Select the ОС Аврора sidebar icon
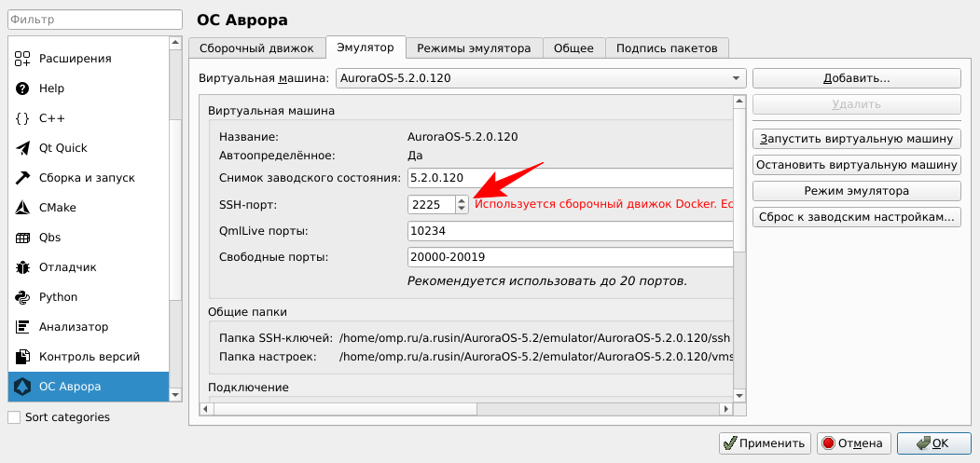Image resolution: width=980 pixels, height=463 pixels. [x=23, y=387]
